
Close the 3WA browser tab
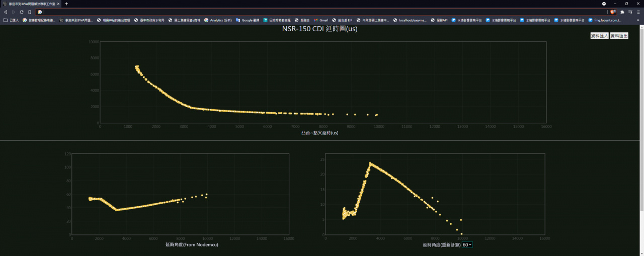click(58, 4)
